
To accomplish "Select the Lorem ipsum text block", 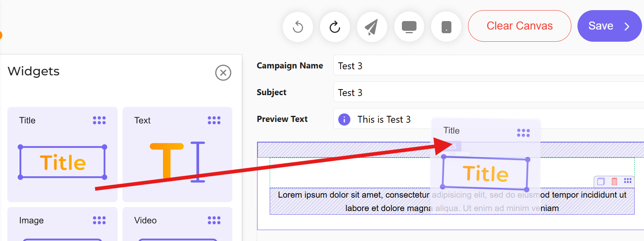I will (x=452, y=201).
